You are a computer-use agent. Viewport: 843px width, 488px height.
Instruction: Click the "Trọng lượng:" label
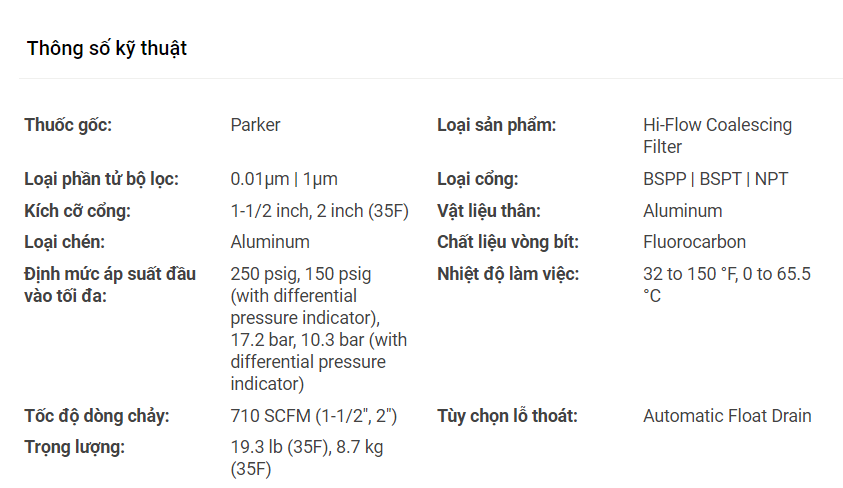coord(74,447)
